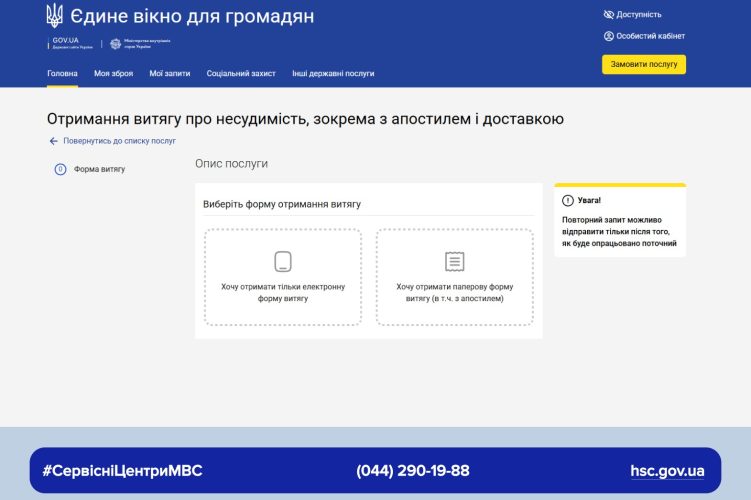Switch to the Моя зброя tab
The image size is (751, 500).
113,74
